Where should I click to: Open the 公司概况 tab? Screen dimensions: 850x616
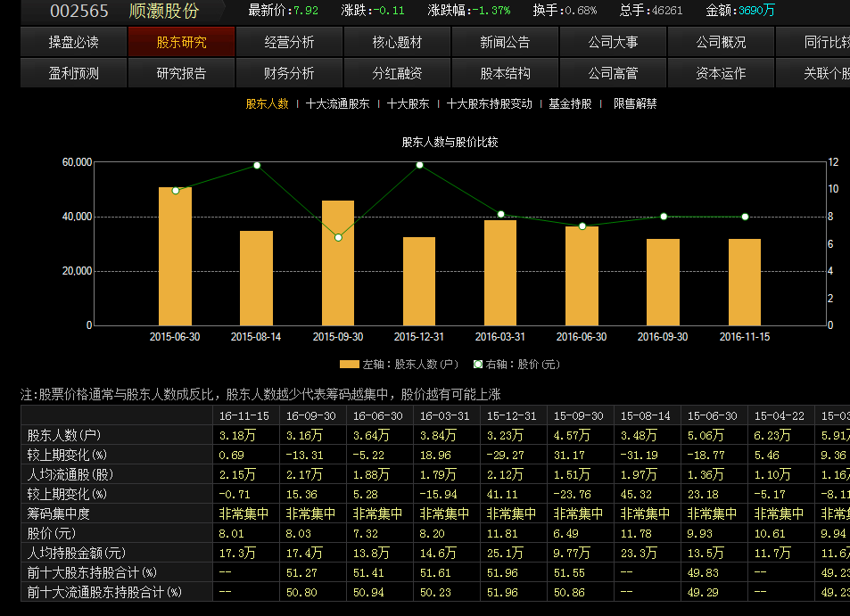coord(721,42)
